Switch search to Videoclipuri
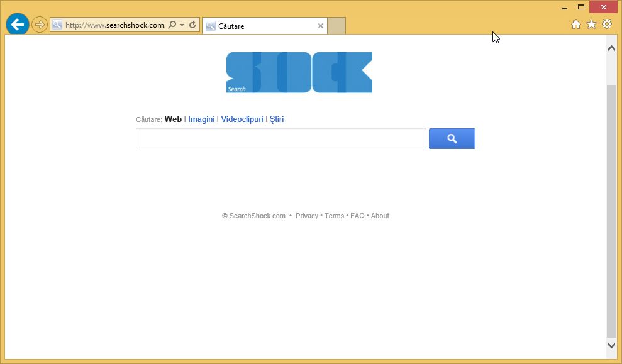 242,119
